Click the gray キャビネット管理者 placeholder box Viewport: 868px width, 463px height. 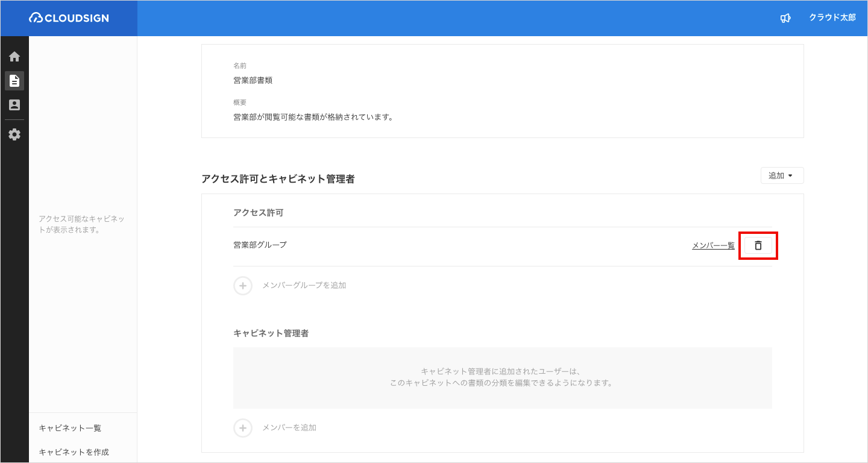point(502,377)
